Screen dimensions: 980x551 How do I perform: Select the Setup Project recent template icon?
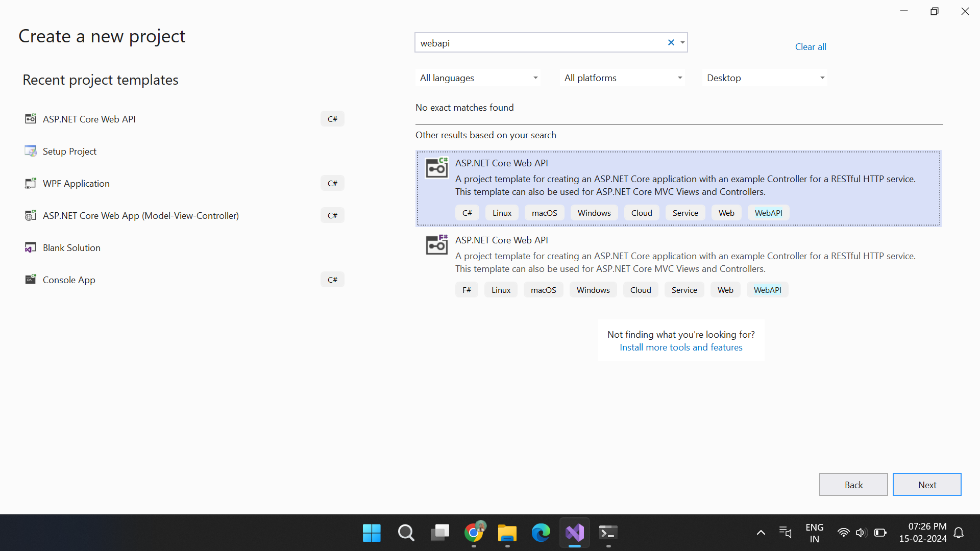click(x=31, y=151)
